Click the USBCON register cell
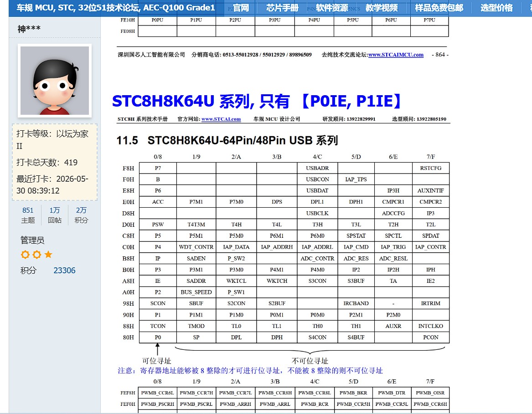 point(317,179)
